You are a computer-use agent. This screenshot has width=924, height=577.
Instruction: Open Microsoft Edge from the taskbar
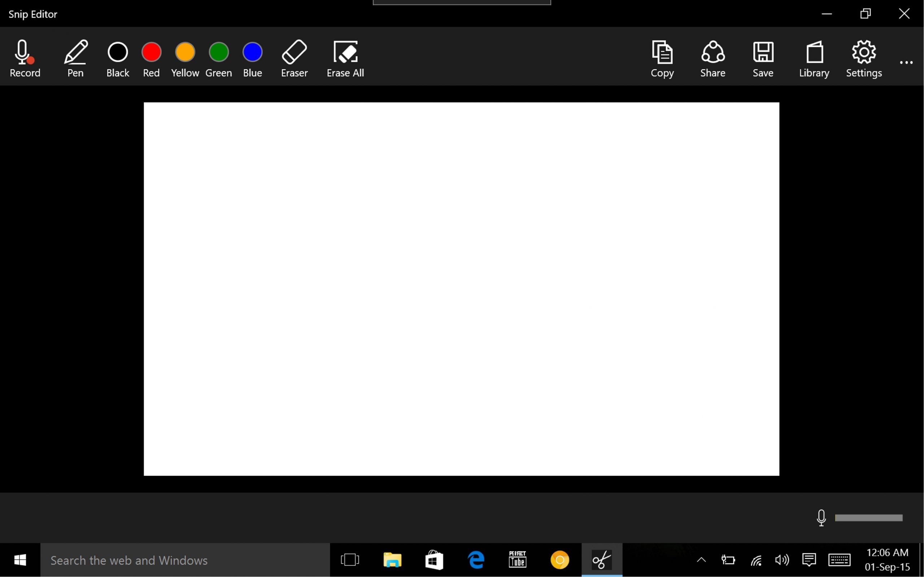point(476,560)
